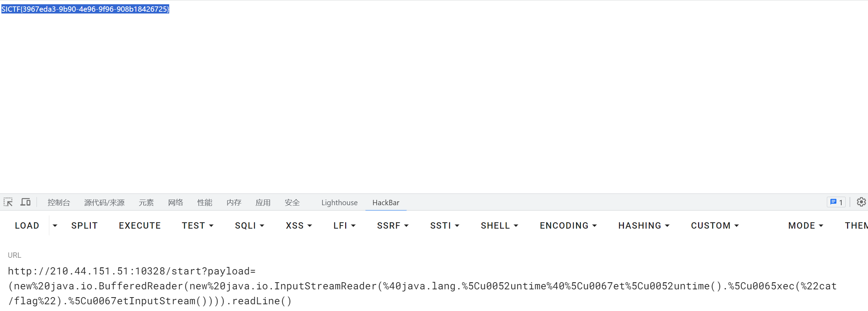Screen dimensions: 868x311
Task: Switch to the 控制台 console tab
Action: (x=59, y=203)
